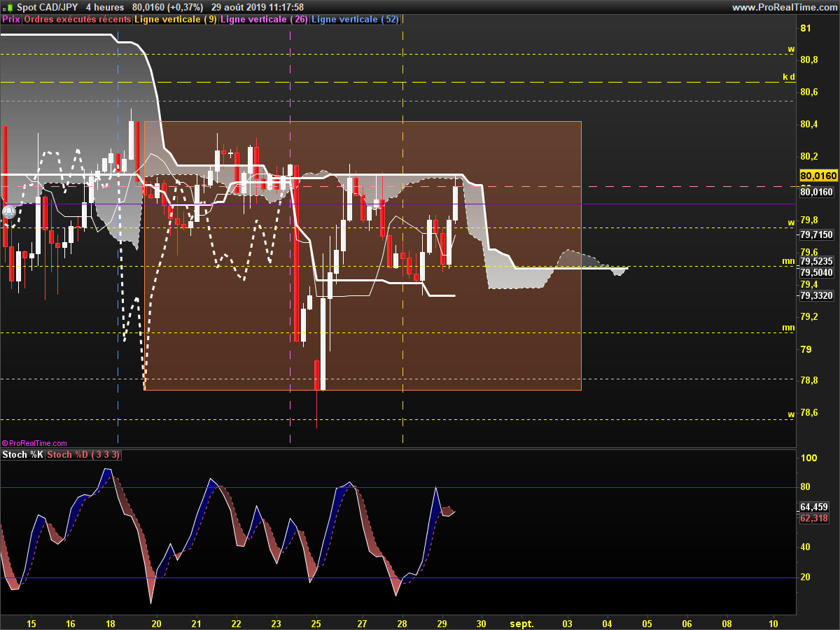Screen dimensions: 840x630
Task: Click the 4 heures timeframe text
Action: pyautogui.click(x=105, y=7)
